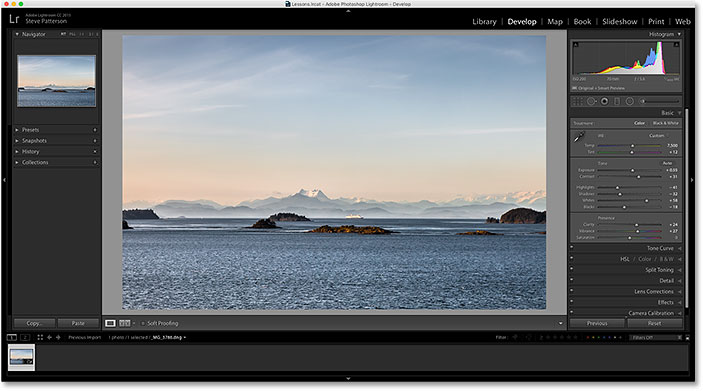
Task: Click the Previous button
Action: pyautogui.click(x=597, y=323)
